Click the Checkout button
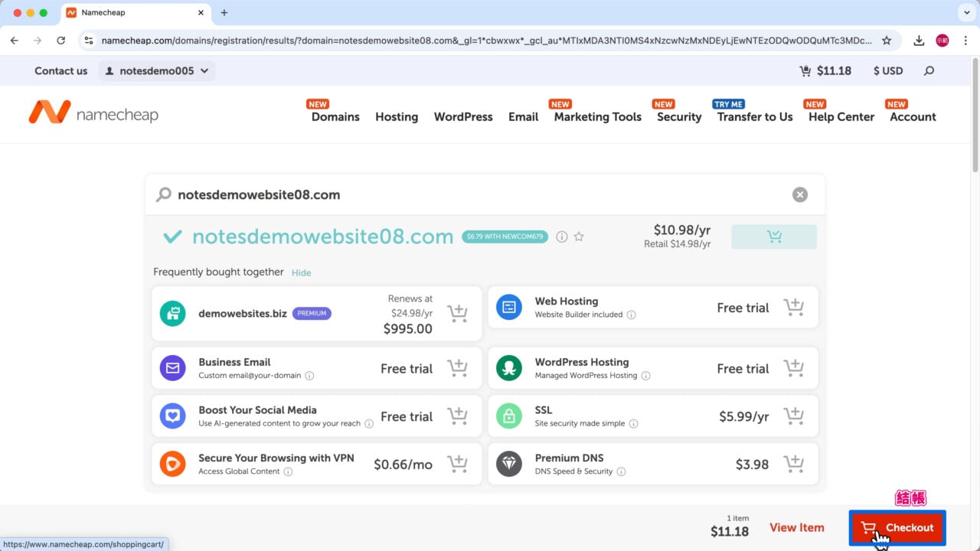This screenshot has height=551, width=980. point(897,527)
